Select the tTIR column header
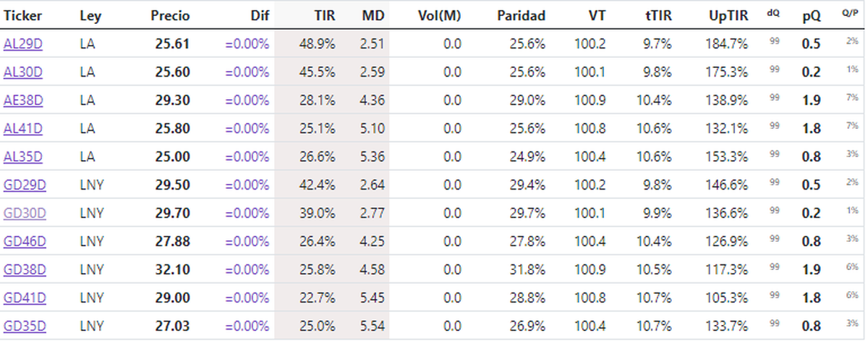The width and height of the screenshot is (868, 341). [658, 15]
